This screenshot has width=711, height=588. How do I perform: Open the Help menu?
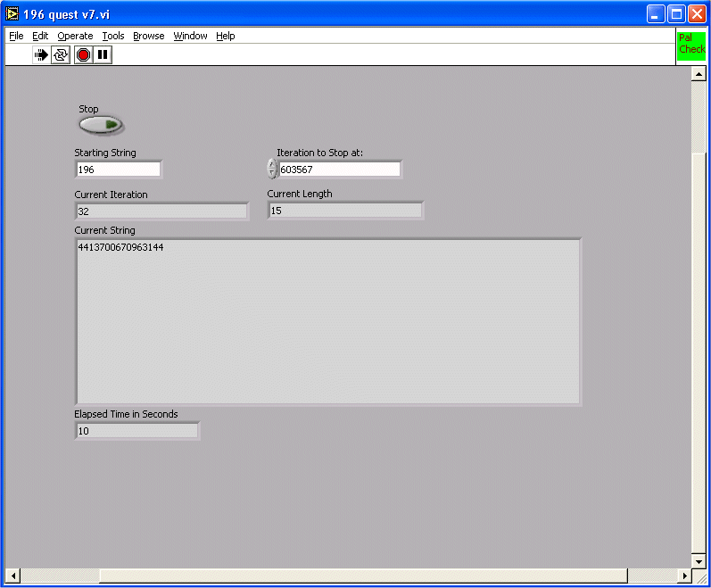(x=226, y=36)
